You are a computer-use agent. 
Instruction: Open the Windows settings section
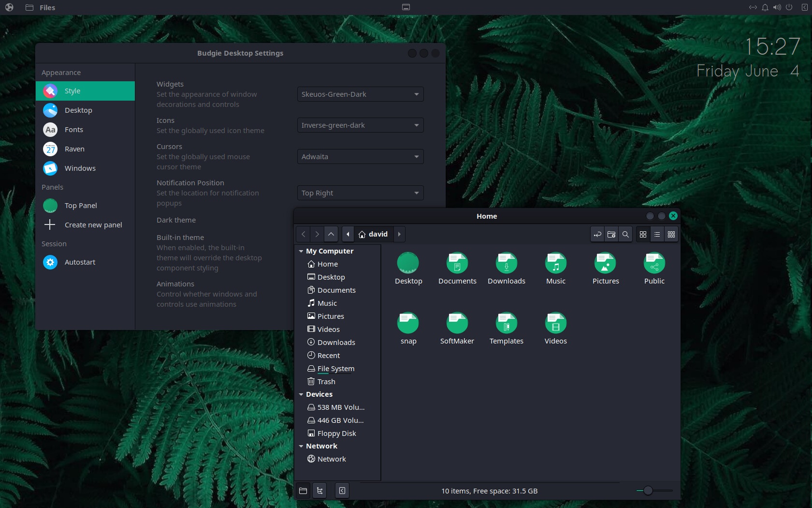(x=79, y=168)
